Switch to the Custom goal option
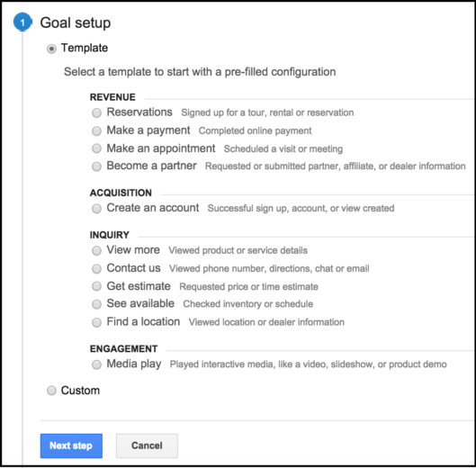Screen dimensions: 476x468 [x=51, y=391]
